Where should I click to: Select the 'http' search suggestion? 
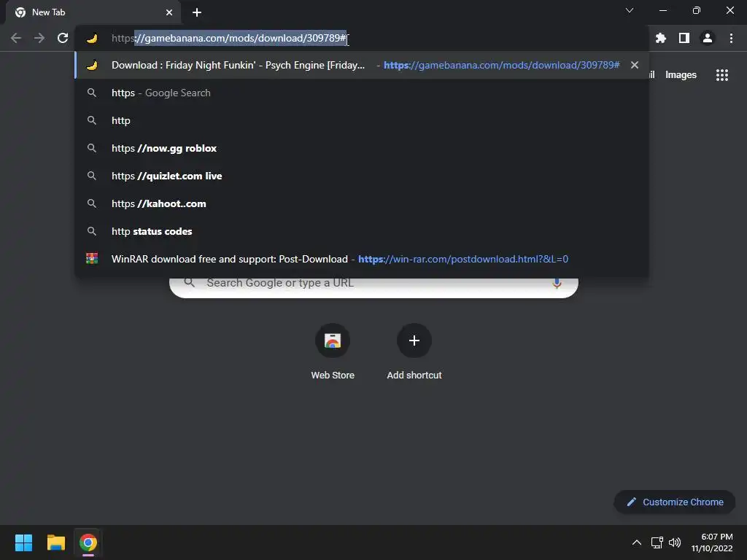click(x=362, y=120)
